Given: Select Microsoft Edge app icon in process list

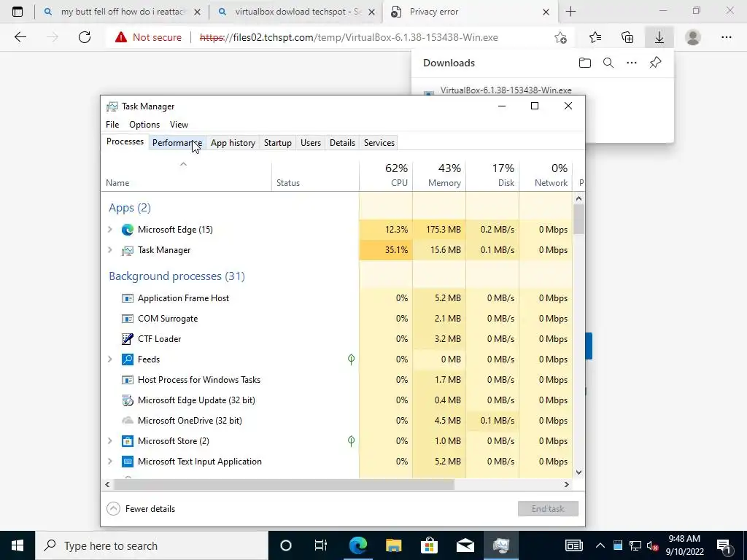Looking at the screenshot, I should click(127, 230).
